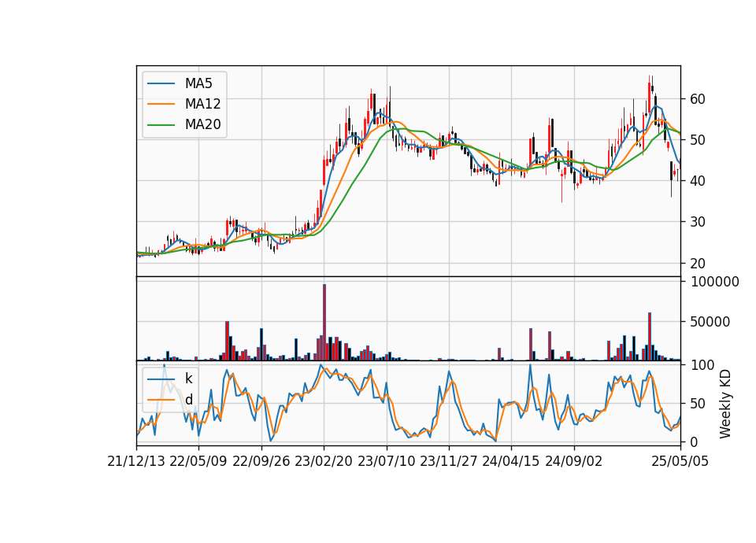Click the volume axis value 50000
The height and width of the screenshot is (543, 756).
tap(710, 322)
